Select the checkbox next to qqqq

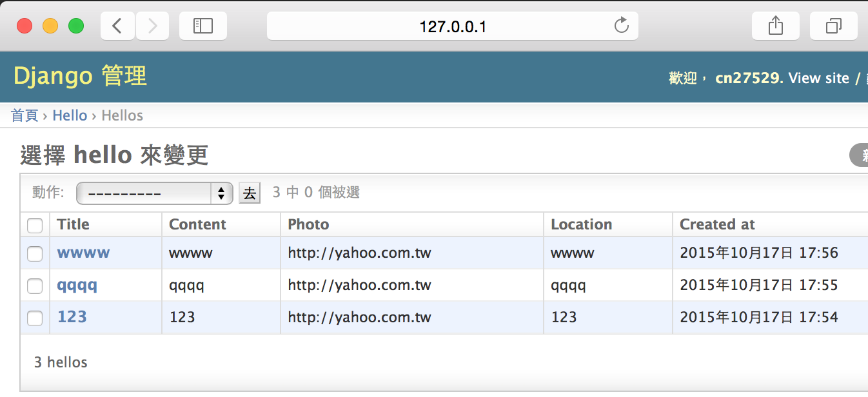(35, 286)
